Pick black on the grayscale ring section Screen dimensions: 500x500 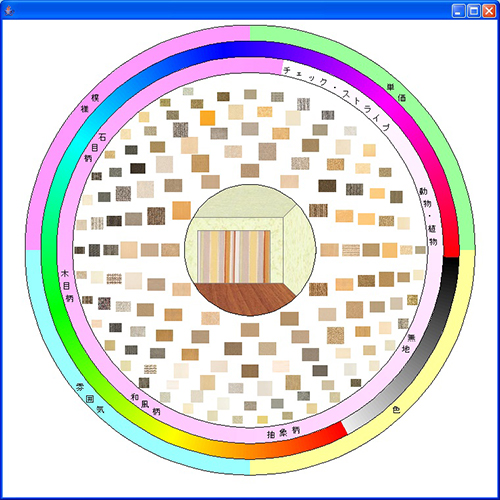pyautogui.click(x=451, y=267)
